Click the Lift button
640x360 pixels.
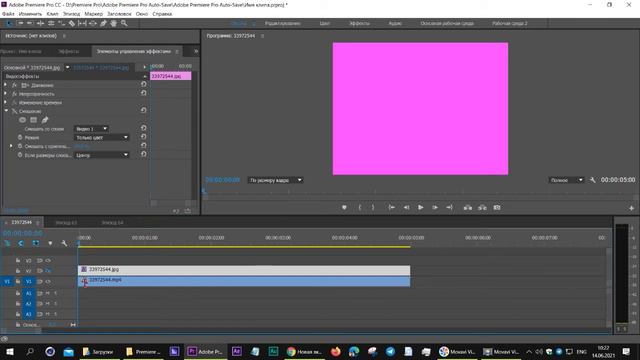[x=468, y=208]
